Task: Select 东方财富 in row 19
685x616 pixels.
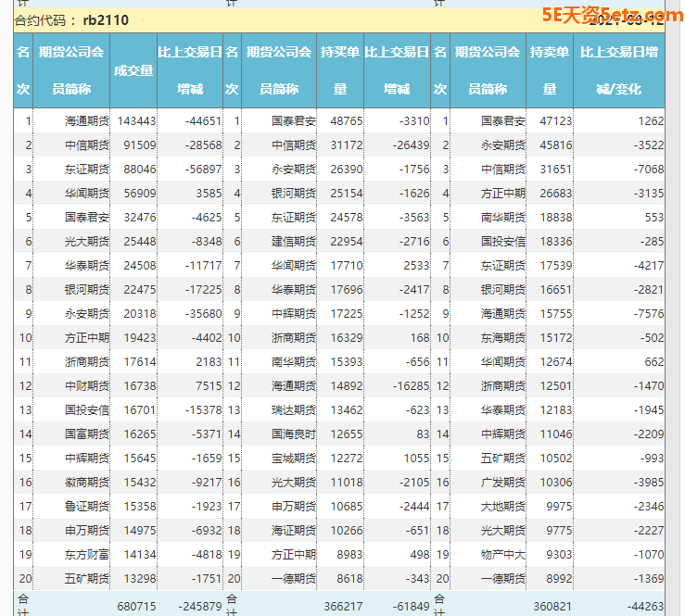Action: coord(87,554)
